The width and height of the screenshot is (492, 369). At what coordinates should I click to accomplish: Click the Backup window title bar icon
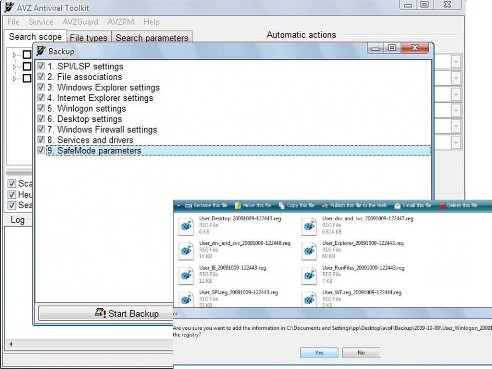pos(41,51)
